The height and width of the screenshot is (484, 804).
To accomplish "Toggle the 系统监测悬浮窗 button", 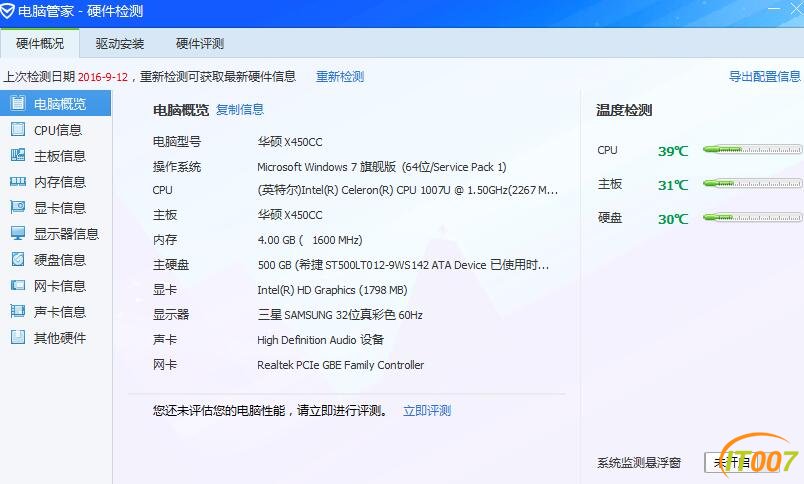I will pos(741,462).
